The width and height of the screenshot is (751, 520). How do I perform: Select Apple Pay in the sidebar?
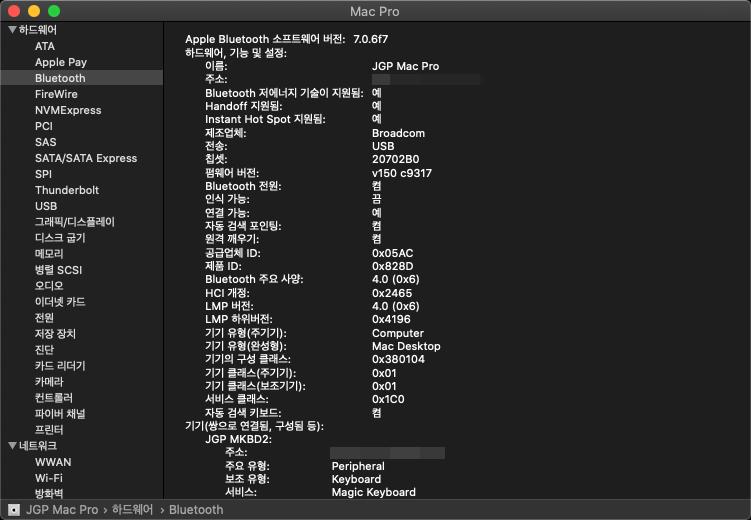(61, 62)
